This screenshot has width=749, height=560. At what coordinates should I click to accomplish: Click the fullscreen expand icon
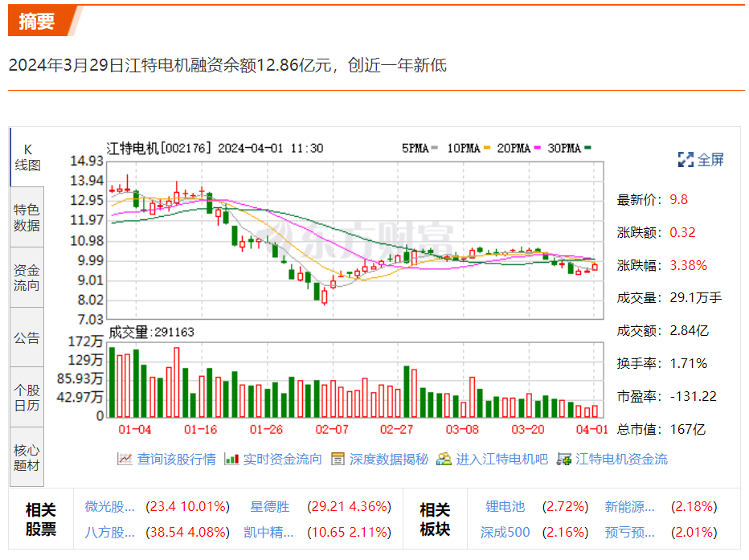(686, 159)
